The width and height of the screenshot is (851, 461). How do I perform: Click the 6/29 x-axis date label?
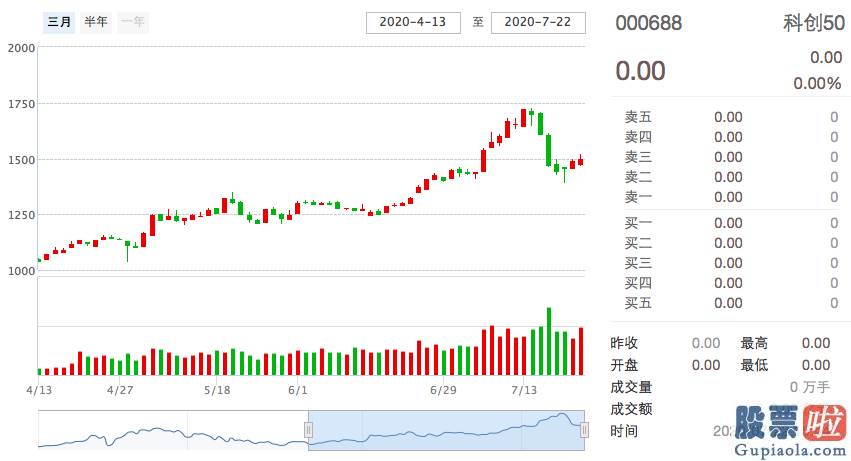click(x=443, y=390)
